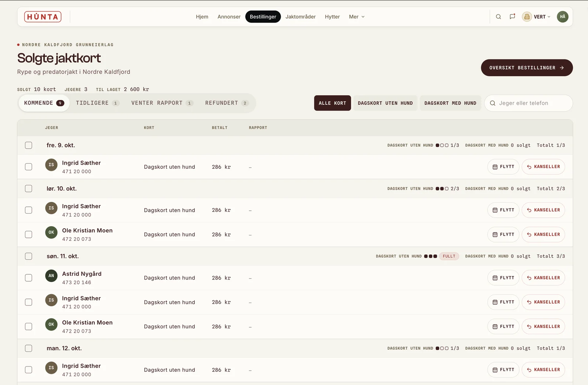The image size is (588, 385).
Task: Focus the Jeger eller telefon search field
Action: click(528, 103)
